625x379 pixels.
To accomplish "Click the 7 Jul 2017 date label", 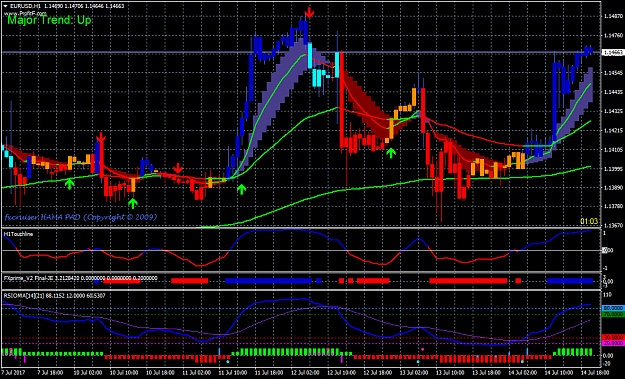I will pyautogui.click(x=12, y=373).
